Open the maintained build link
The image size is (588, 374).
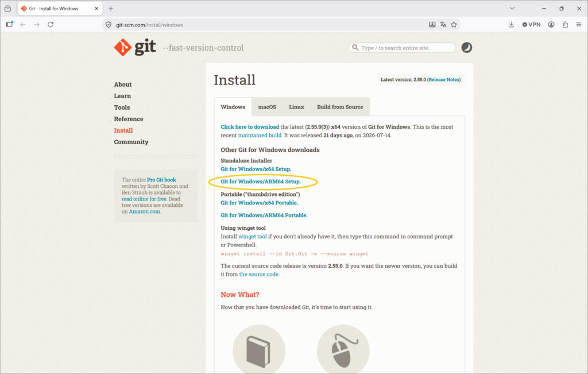[260, 136]
